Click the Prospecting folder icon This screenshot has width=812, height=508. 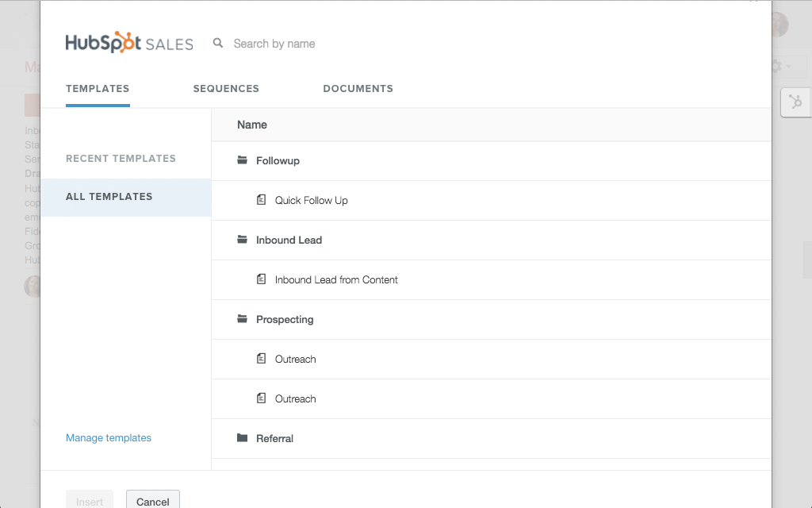(x=242, y=319)
